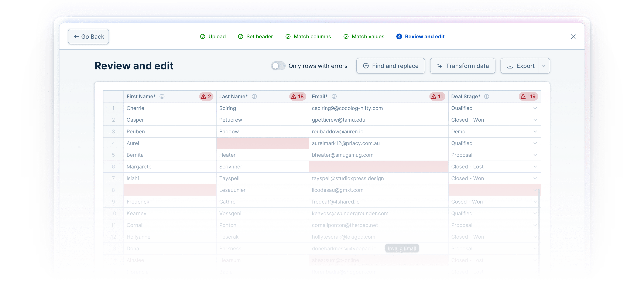Viewport: 644px width, 294px height.
Task: Click the green checkmark next to Upload step
Action: tap(202, 37)
